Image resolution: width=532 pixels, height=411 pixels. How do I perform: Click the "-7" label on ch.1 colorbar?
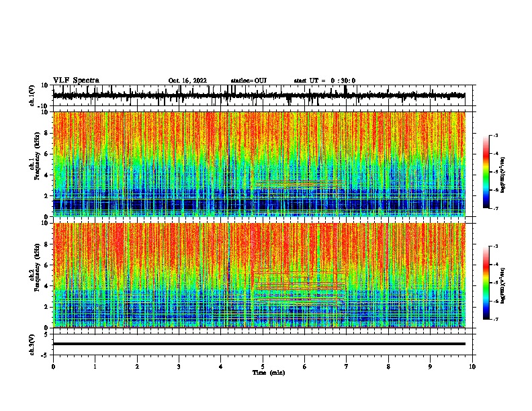click(x=495, y=208)
